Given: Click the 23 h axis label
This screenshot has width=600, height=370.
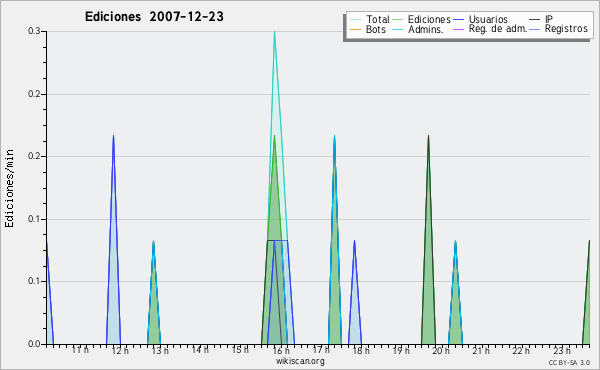Looking at the screenshot, I should 561,350.
